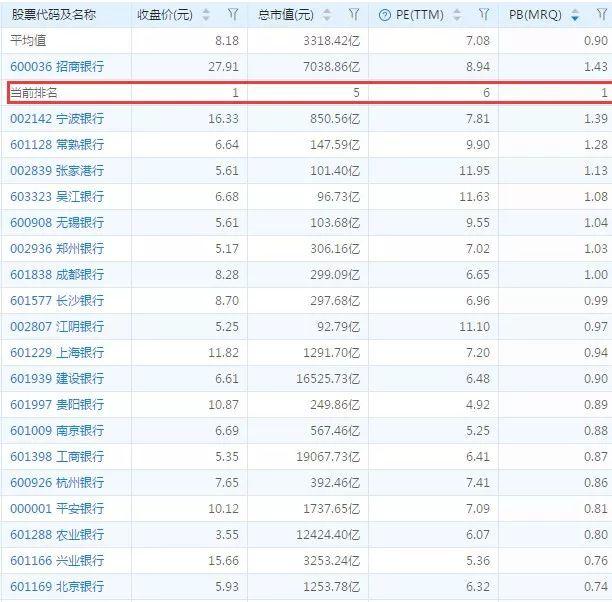
Task: Sort by PB(MRQ) column arrows
Action: [x=575, y=15]
